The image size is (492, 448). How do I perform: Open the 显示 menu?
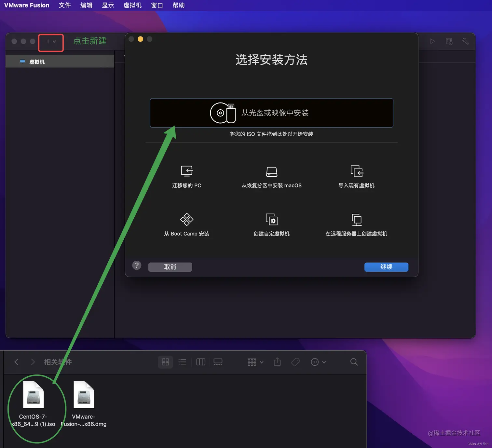(108, 5)
